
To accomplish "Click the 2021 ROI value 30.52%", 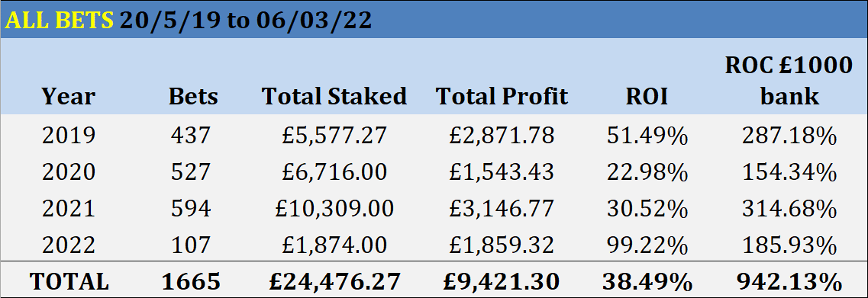I will pyautogui.click(x=647, y=208).
